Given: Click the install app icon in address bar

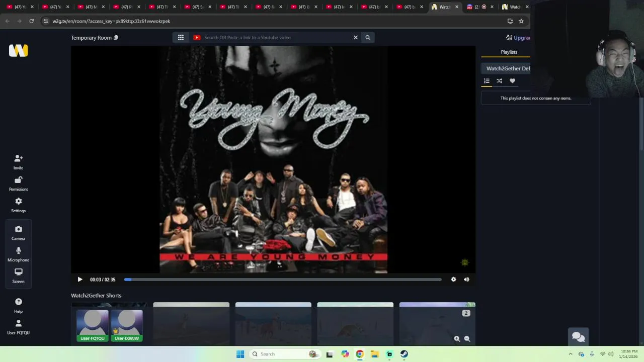Looking at the screenshot, I should coord(510,21).
